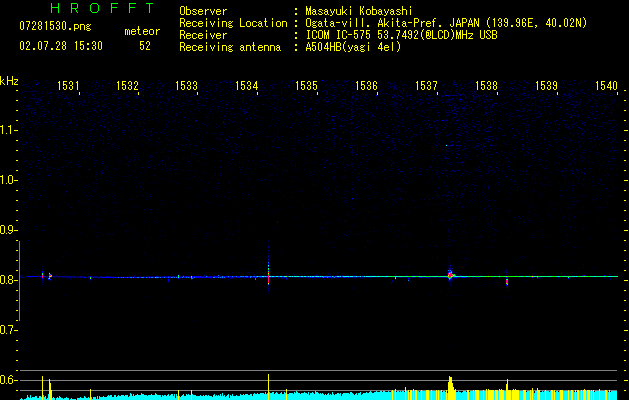Viewport: 629px width, 400px height.
Task: Click the Receiving Location label
Action: [x=233, y=23]
